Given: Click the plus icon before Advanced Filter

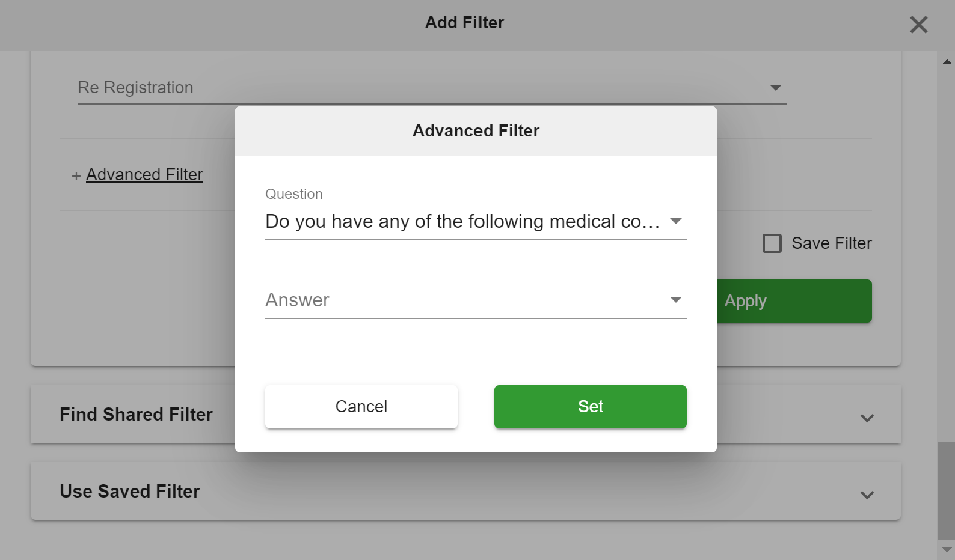Looking at the screenshot, I should click(x=76, y=176).
